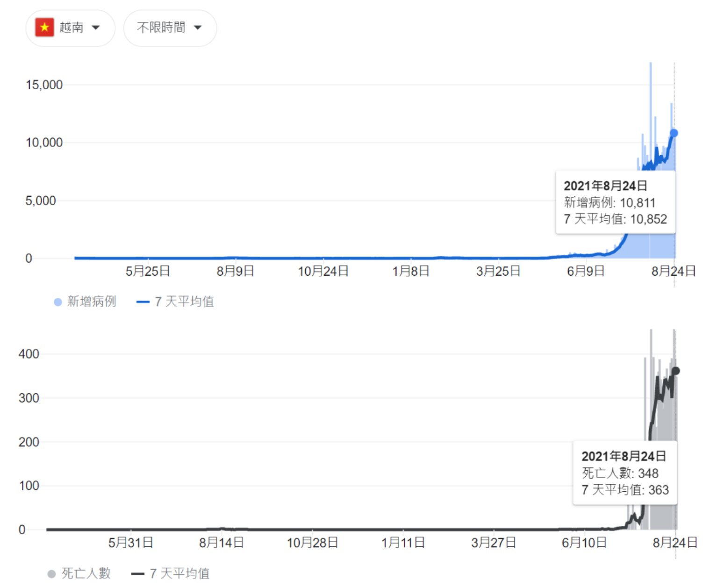
Task: Click the 6月10日 label on deaths axis
Action: 584,543
